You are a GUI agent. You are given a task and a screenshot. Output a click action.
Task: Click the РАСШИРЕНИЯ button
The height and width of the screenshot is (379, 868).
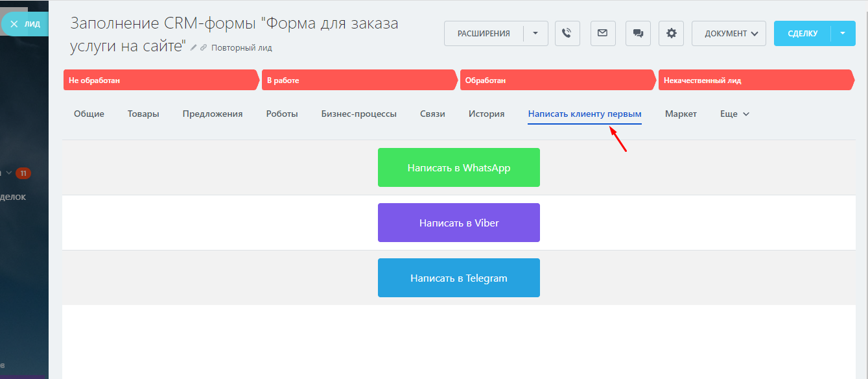tap(484, 33)
